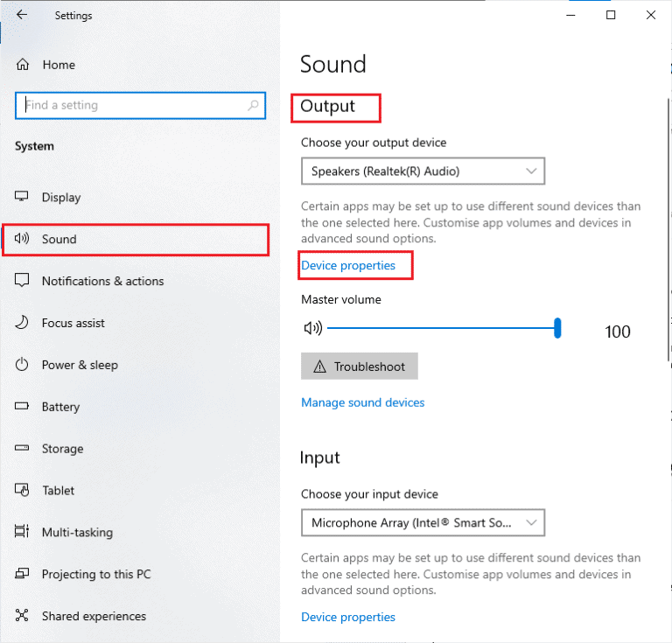
Task: Mute using master volume speaker icon
Action: pos(312,329)
